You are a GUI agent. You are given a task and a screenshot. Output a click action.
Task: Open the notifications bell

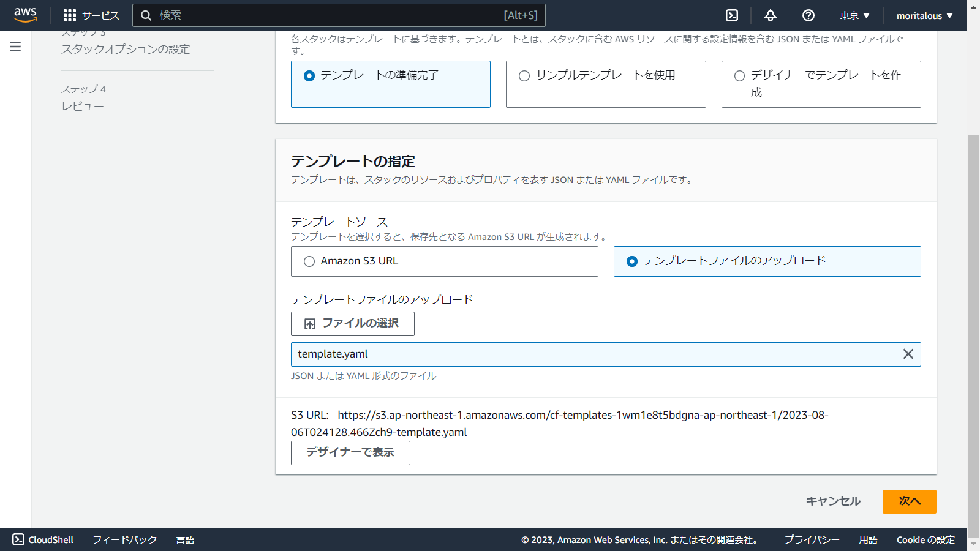pyautogui.click(x=771, y=15)
